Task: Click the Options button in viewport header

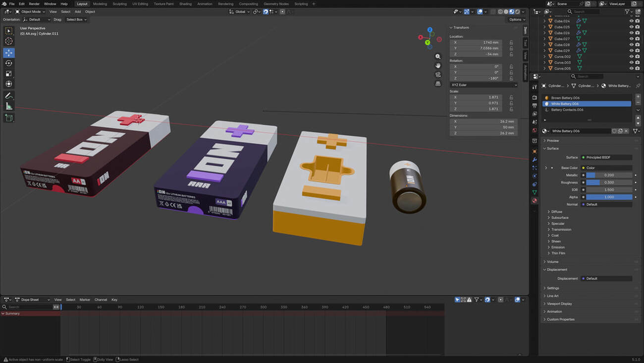Action: pyautogui.click(x=516, y=19)
